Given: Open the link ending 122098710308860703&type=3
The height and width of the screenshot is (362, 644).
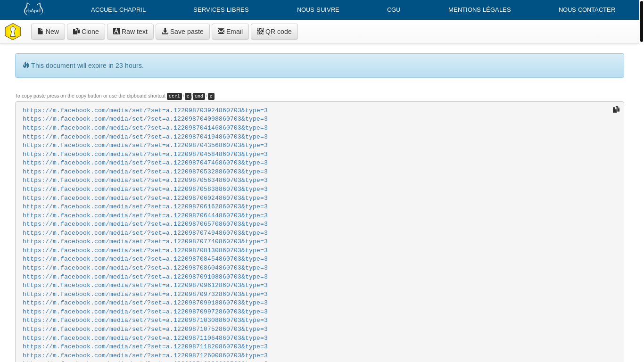Looking at the screenshot, I should pyautogui.click(x=145, y=320).
